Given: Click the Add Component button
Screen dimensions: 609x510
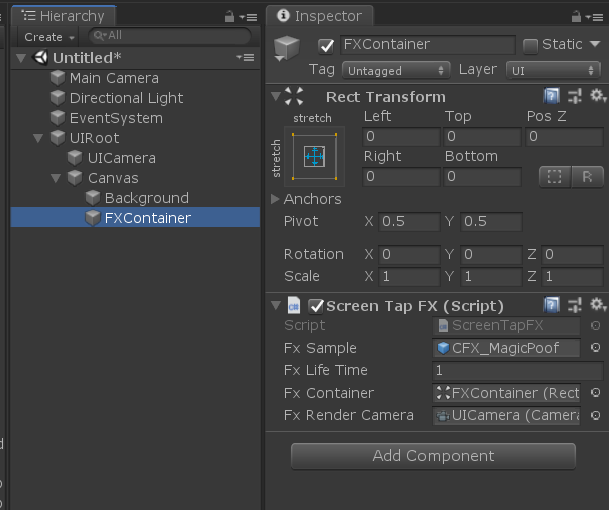Looking at the screenshot, I should (433, 456).
